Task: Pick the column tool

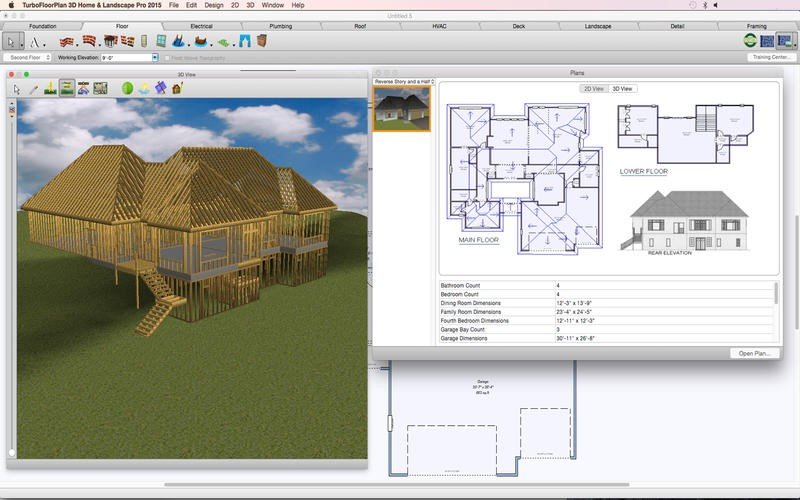Action: click(x=144, y=41)
